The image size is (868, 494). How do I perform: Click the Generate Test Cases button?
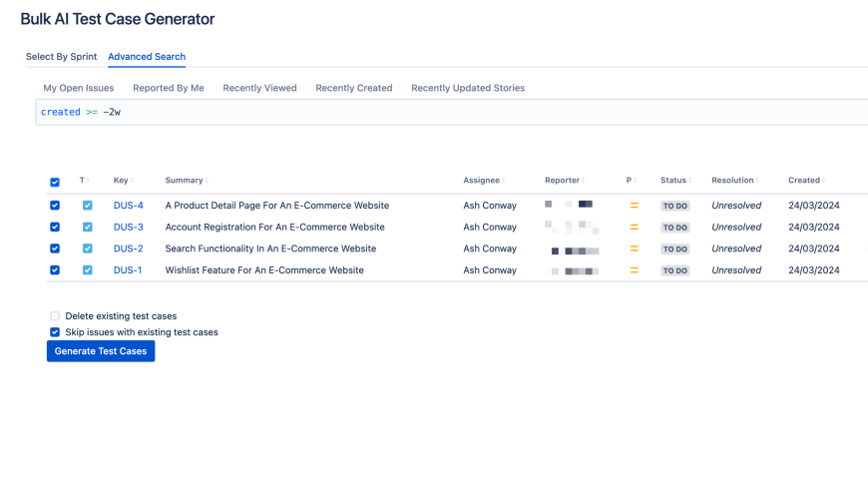[101, 351]
